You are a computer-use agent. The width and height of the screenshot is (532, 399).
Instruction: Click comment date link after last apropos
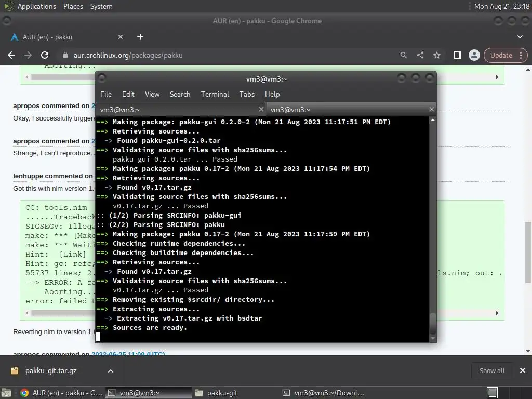pos(128,353)
